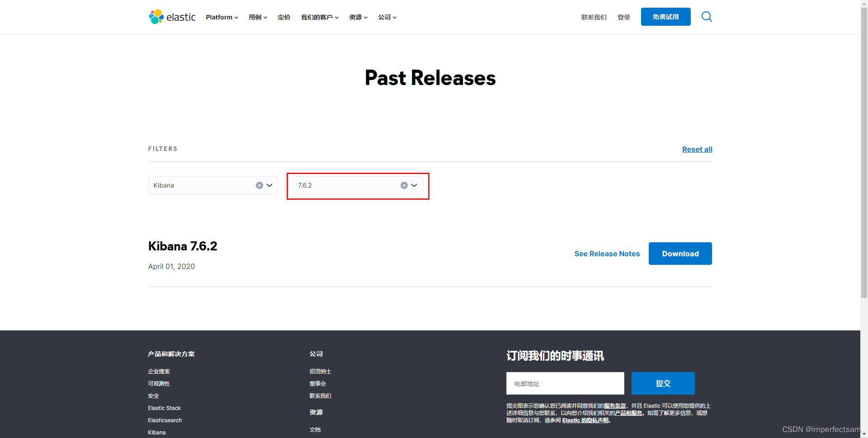
Task: Open the Elastic Stack footer link
Action: (164, 408)
